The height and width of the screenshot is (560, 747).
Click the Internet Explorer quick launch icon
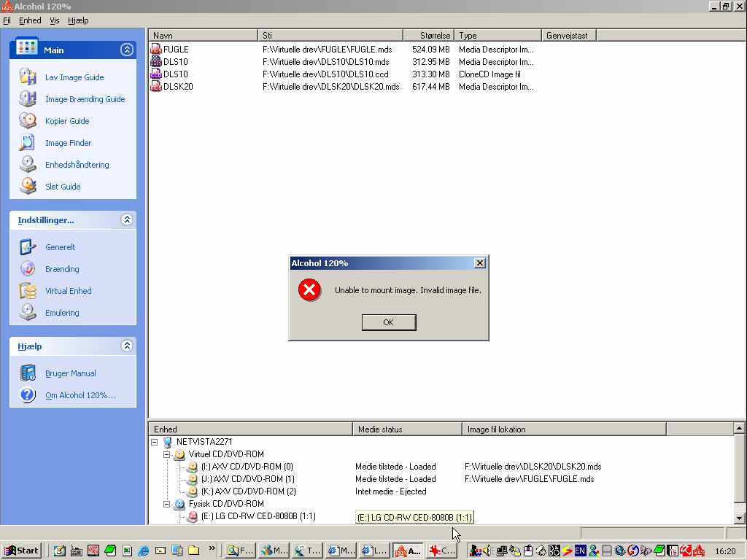coord(144,551)
